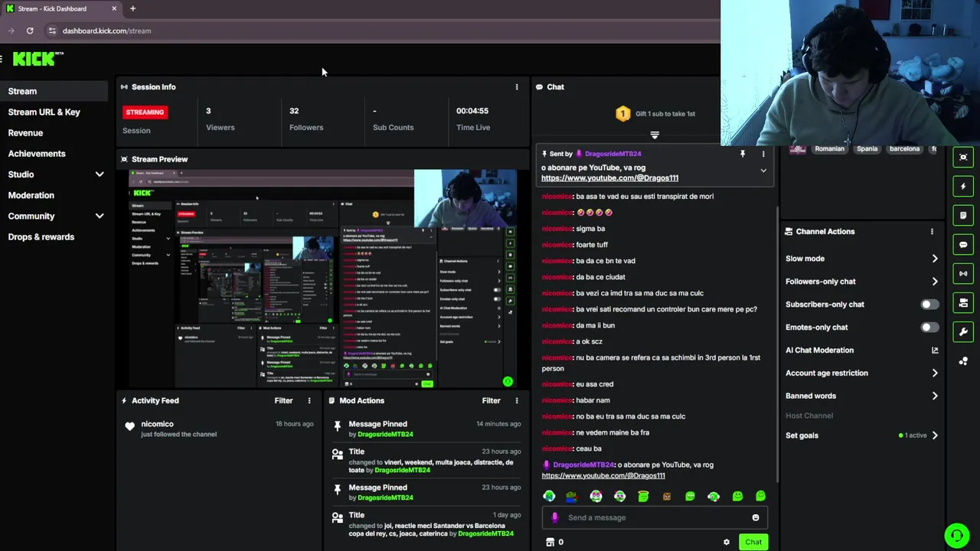Screen dimensions: 980x551
Task: Open pinned message three-dot options
Action: point(763,154)
